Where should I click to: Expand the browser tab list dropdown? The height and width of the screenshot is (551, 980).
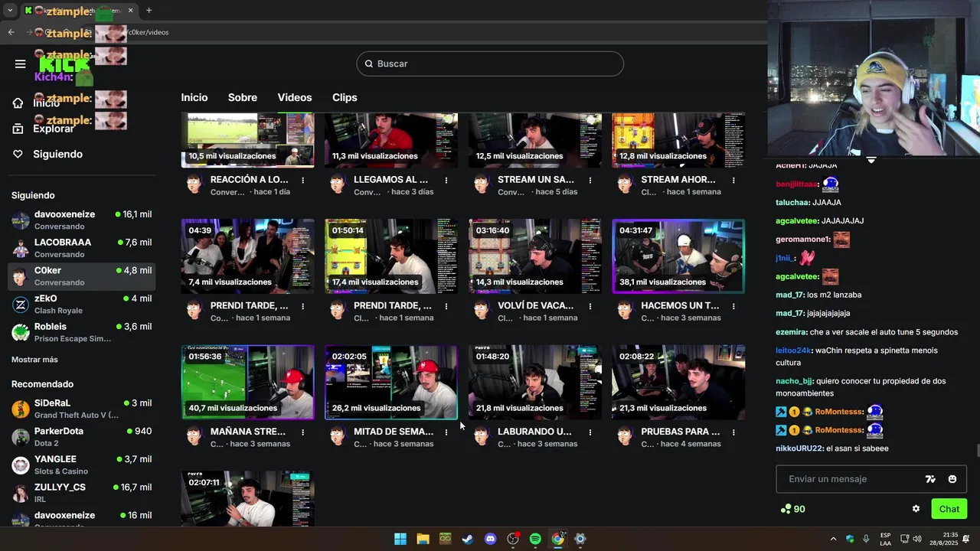[x=10, y=11]
